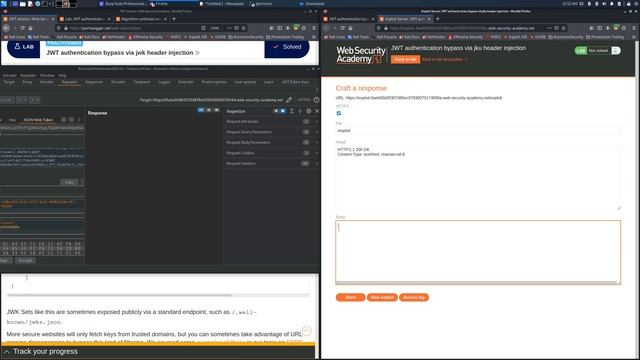Expand Request Attributes section
The width and height of the screenshot is (640, 360).
[271, 122]
